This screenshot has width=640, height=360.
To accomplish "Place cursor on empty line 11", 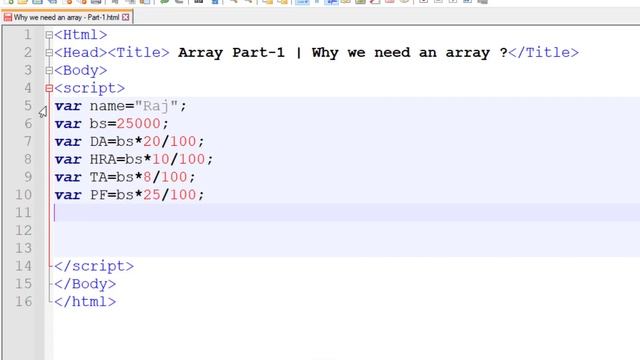I will (346, 213).
